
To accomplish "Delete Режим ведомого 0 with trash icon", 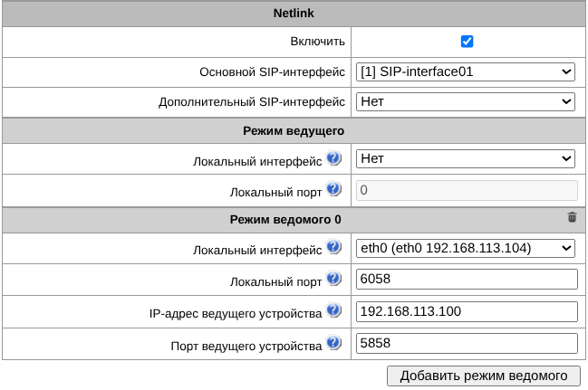I will (572, 217).
